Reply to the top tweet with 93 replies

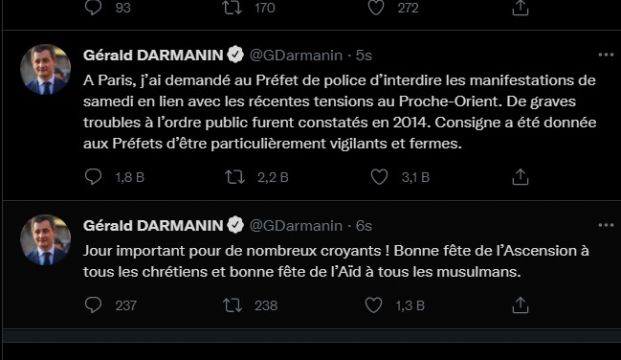(93, 8)
